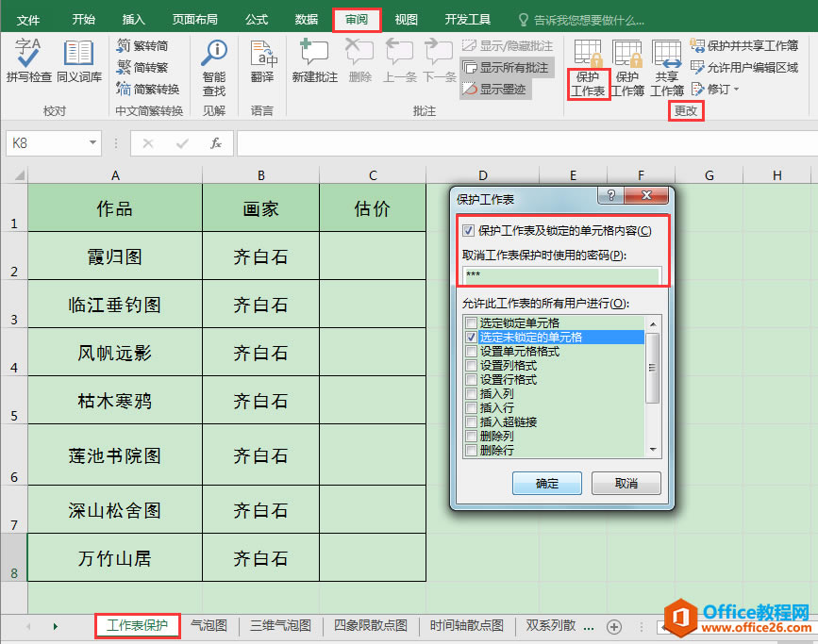Click 共享工作簿 to share the workbook
The width and height of the screenshot is (818, 644).
[x=668, y=64]
